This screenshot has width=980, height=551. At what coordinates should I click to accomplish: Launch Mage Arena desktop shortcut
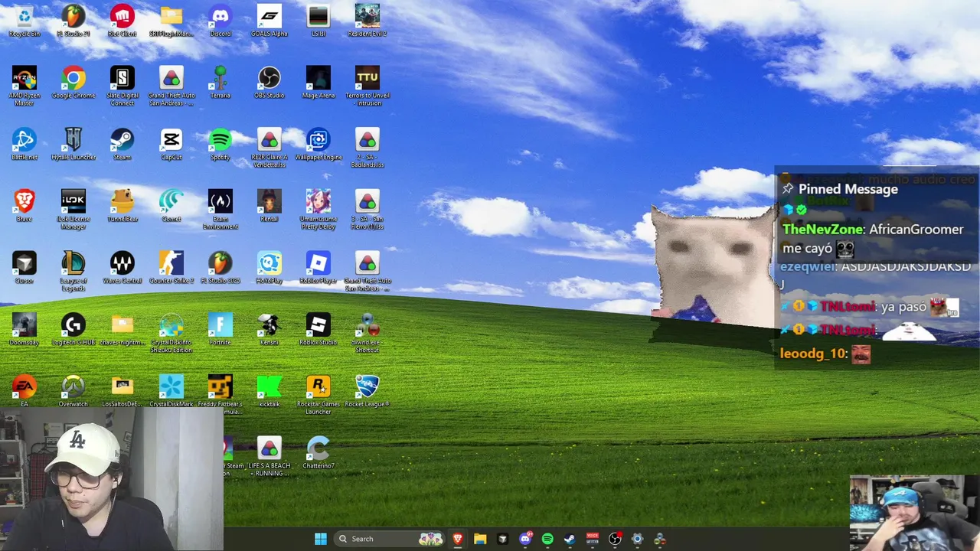click(318, 83)
